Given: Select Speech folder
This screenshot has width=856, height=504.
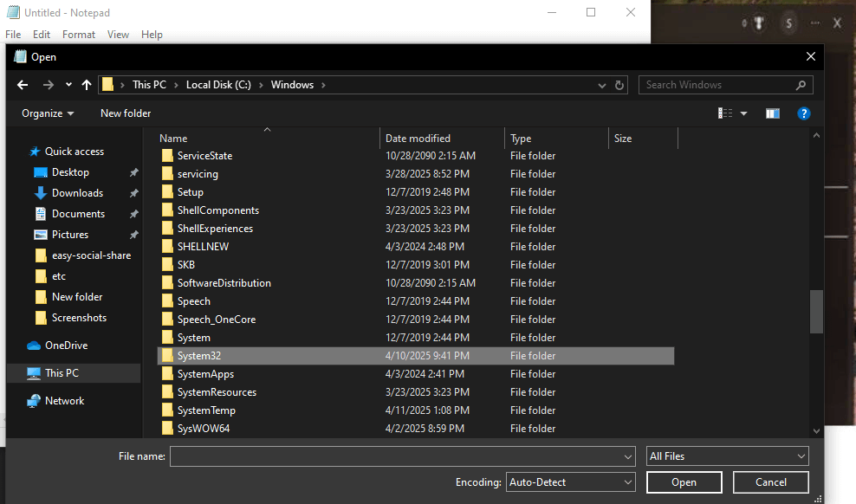Looking at the screenshot, I should (193, 301).
